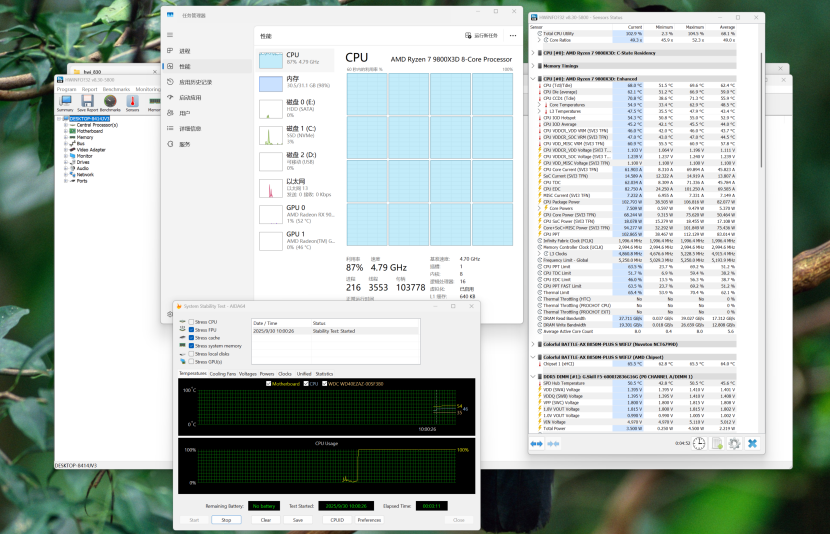
Task: Click the run new task icon button
Action: pyautogui.click(x=469, y=35)
